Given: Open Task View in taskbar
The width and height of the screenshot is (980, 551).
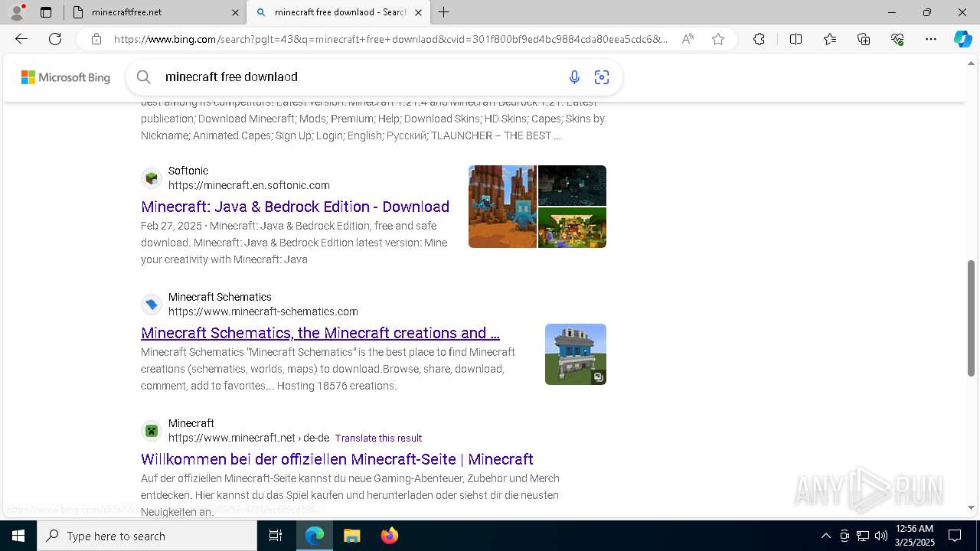Looking at the screenshot, I should [x=276, y=536].
